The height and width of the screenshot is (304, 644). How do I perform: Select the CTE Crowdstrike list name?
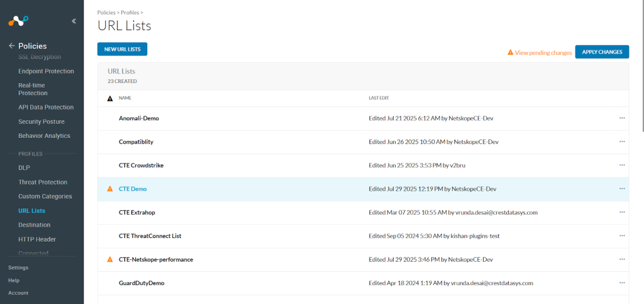(142, 165)
